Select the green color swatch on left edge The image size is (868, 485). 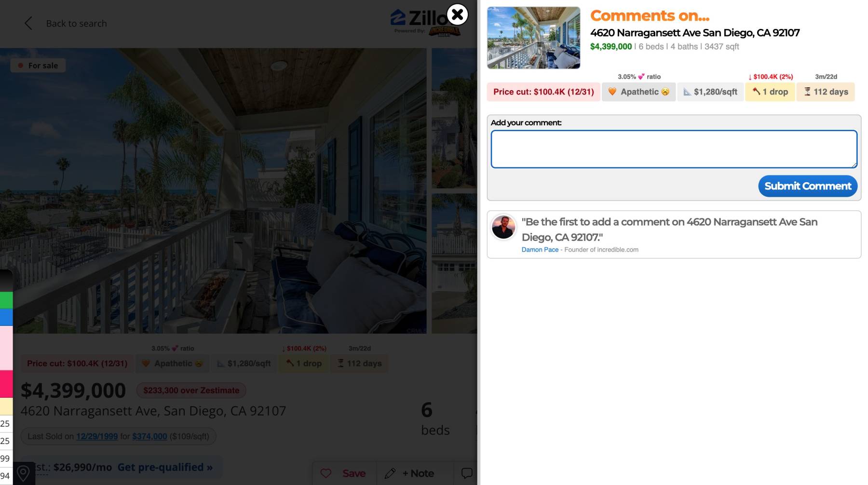tap(6, 300)
